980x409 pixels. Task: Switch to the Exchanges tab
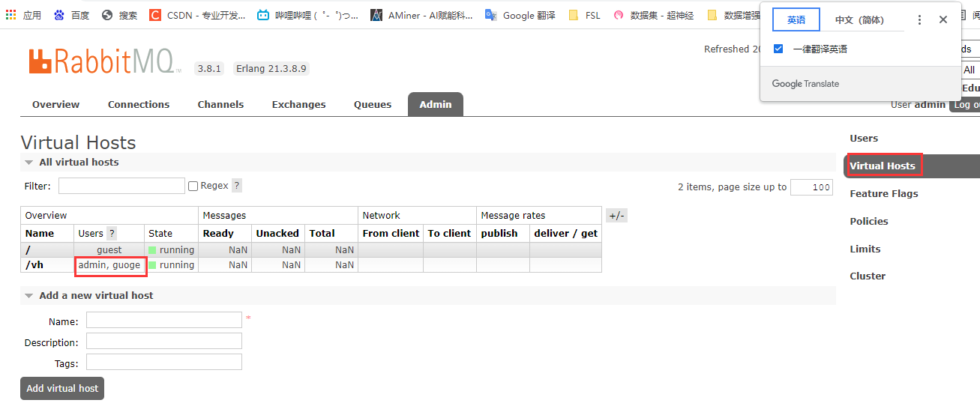click(x=299, y=105)
